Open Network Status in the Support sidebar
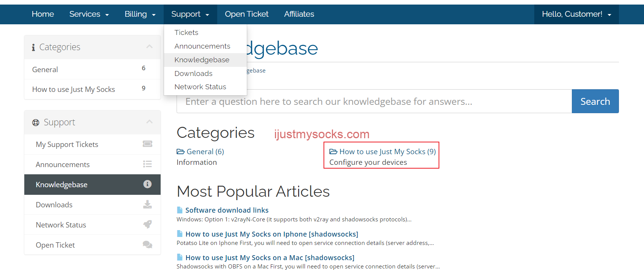 coord(92,225)
